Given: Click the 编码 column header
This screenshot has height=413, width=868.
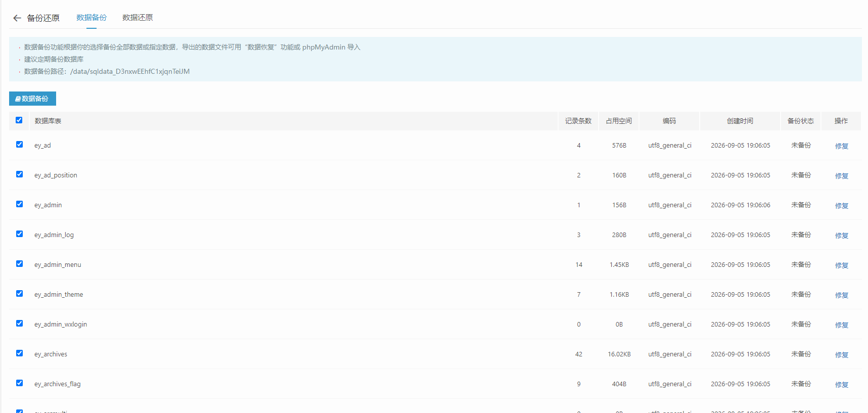Looking at the screenshot, I should (669, 121).
